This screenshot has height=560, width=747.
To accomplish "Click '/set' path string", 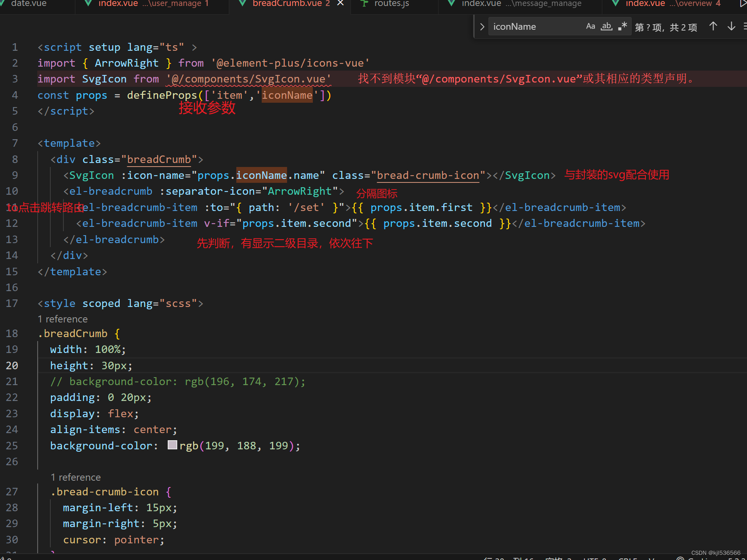I will click(x=306, y=207).
